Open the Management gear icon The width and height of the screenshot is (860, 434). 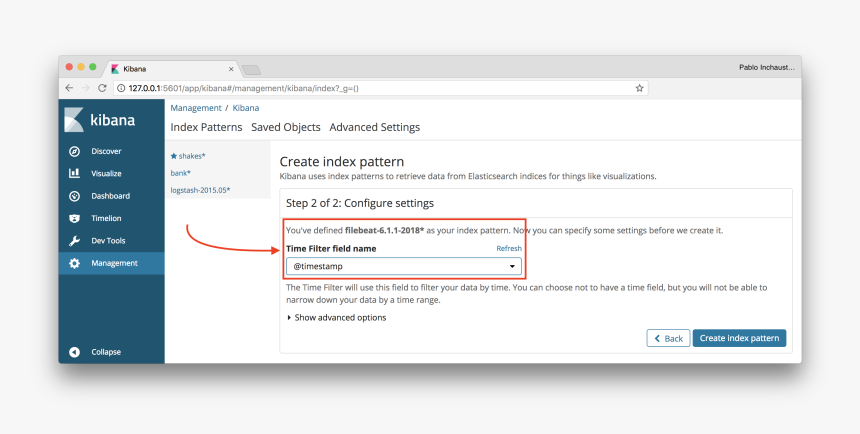[x=75, y=263]
